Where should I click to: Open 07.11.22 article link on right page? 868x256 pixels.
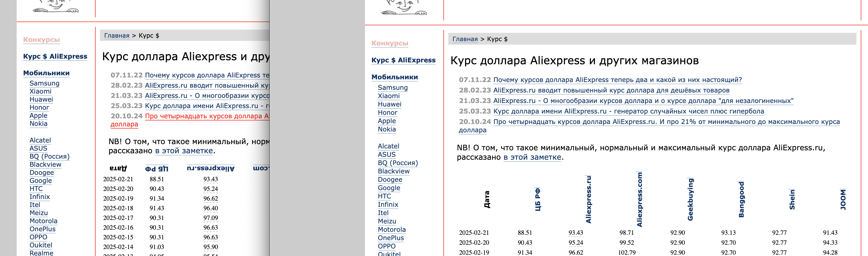click(617, 80)
